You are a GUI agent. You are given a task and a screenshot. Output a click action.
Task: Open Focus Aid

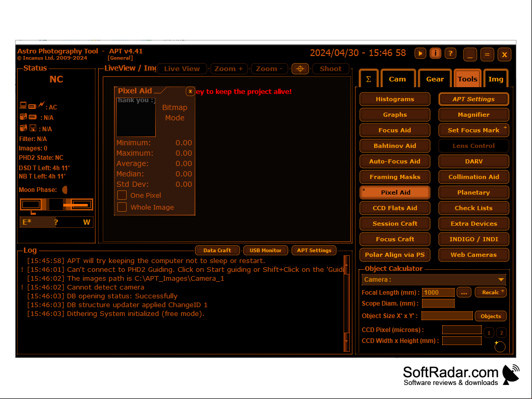point(395,130)
